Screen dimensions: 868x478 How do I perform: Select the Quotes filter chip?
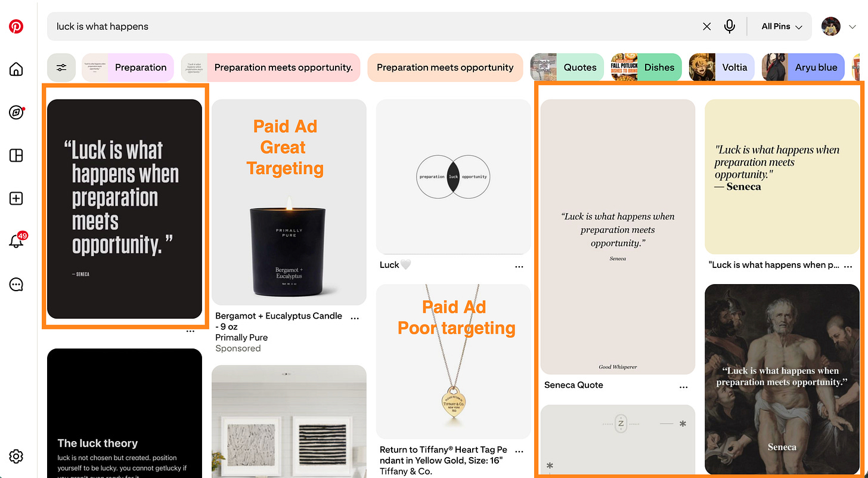click(x=567, y=67)
